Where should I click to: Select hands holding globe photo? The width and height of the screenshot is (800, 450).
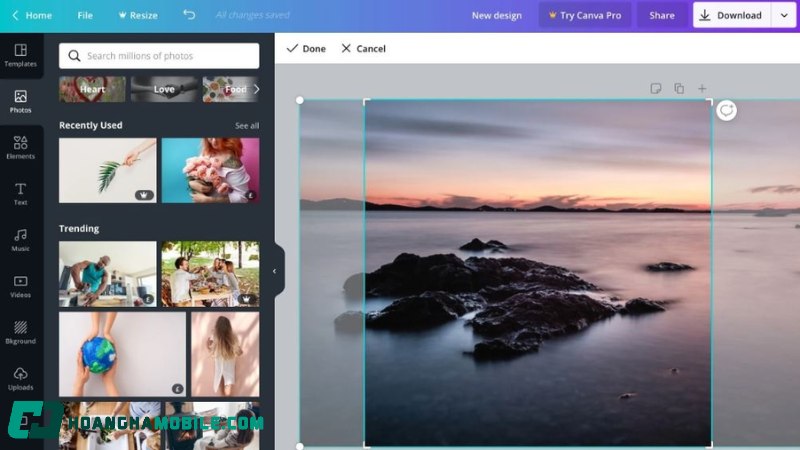[122, 354]
